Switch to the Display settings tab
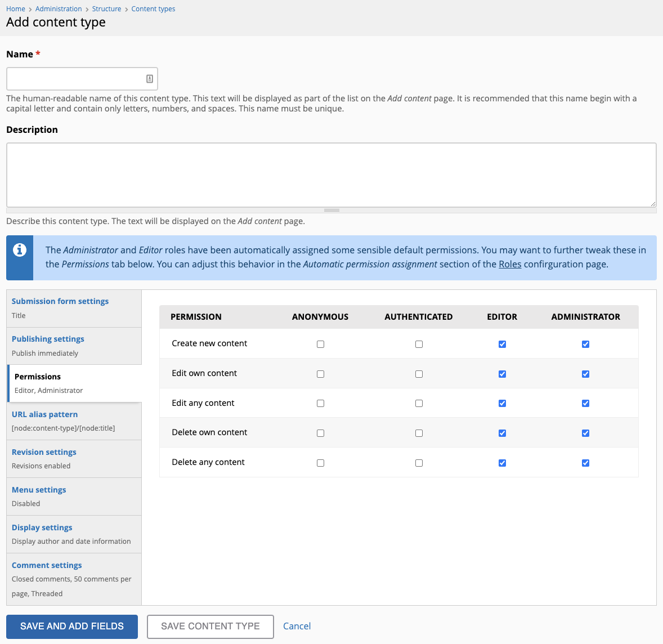 click(42, 527)
